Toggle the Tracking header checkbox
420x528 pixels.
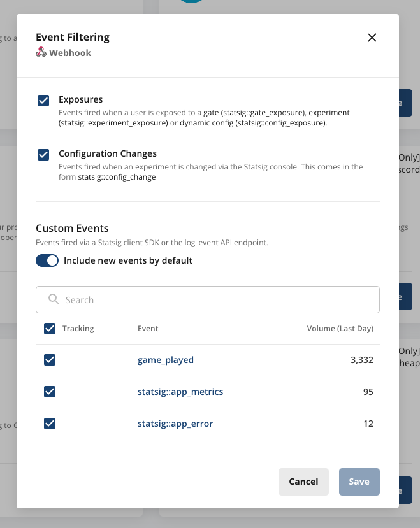(x=50, y=329)
